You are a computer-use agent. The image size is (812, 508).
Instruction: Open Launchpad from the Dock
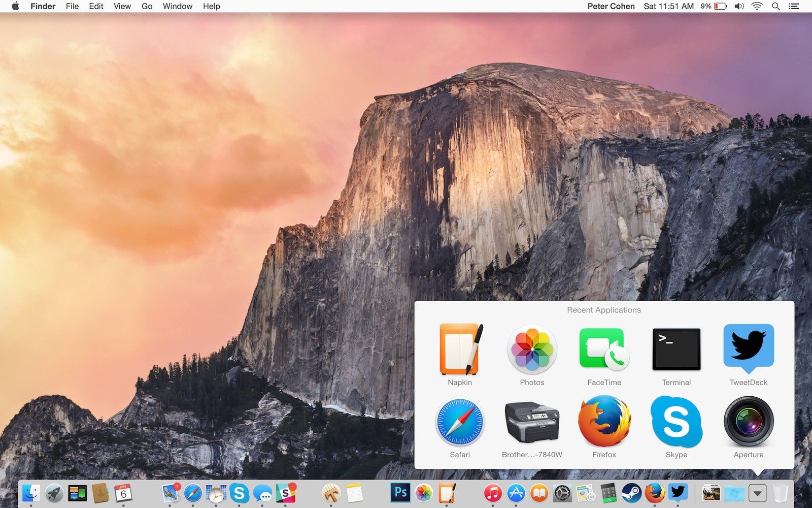(x=54, y=493)
